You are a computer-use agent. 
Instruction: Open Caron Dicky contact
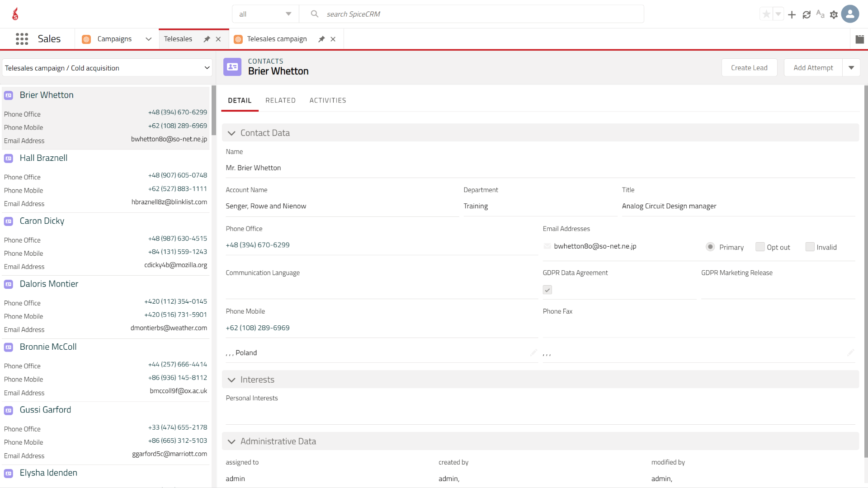click(42, 221)
